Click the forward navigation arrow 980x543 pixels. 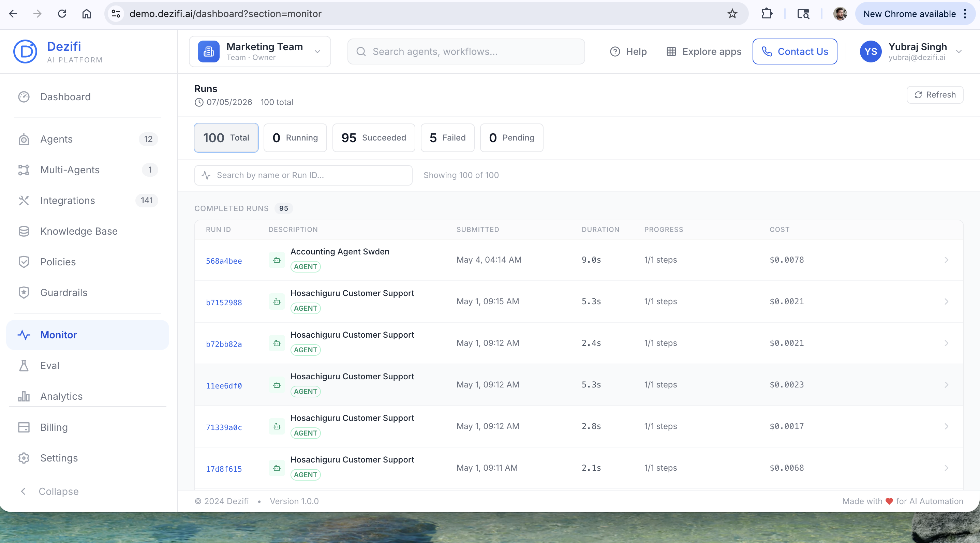(37, 14)
